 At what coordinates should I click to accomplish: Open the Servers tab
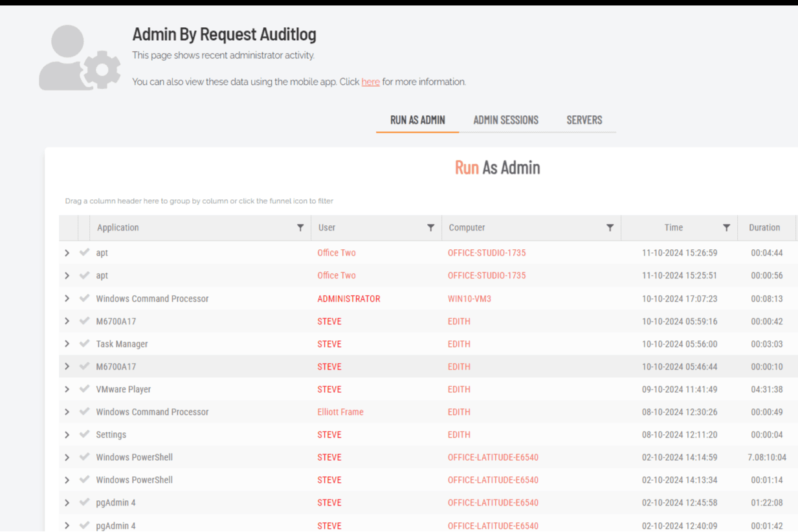tap(584, 120)
